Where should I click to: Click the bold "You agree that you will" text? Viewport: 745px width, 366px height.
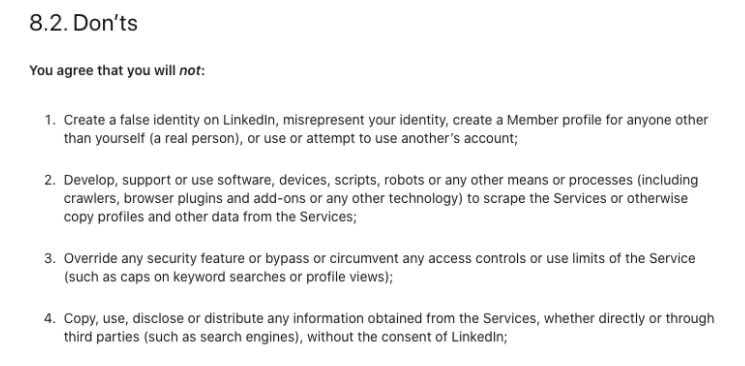click(103, 71)
